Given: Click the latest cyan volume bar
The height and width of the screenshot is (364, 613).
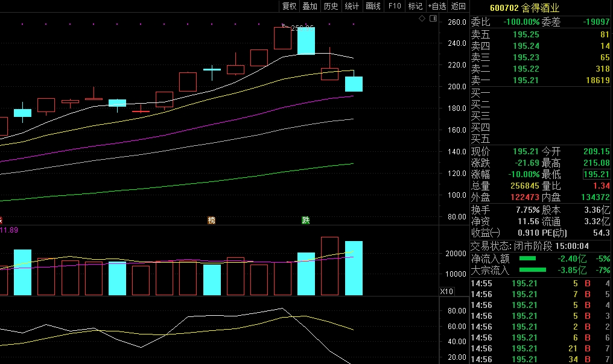Looking at the screenshot, I should coord(354,268).
